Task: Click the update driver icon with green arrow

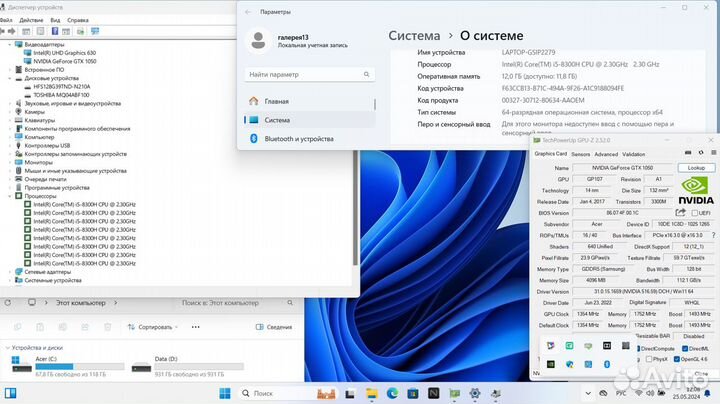Action: pyautogui.click(x=80, y=31)
